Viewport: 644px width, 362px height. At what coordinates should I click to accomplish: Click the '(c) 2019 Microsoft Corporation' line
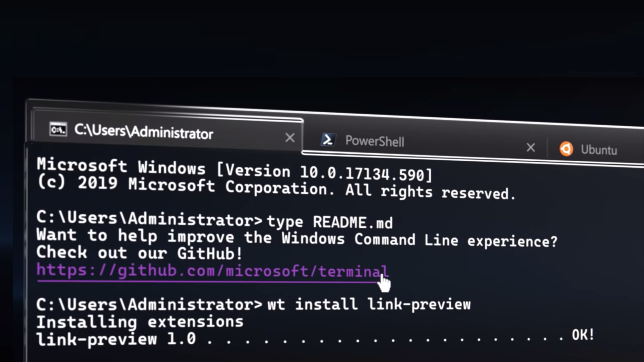[276, 187]
